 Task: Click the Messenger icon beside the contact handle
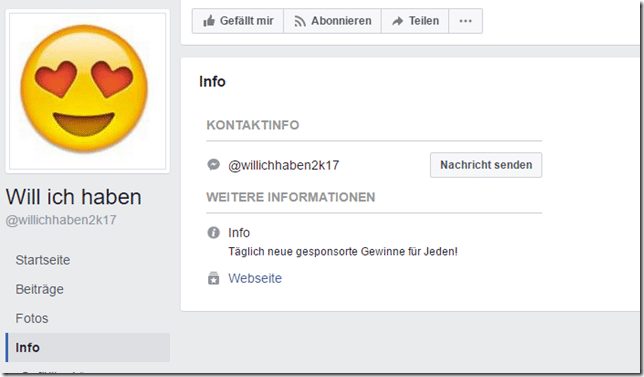pos(214,165)
